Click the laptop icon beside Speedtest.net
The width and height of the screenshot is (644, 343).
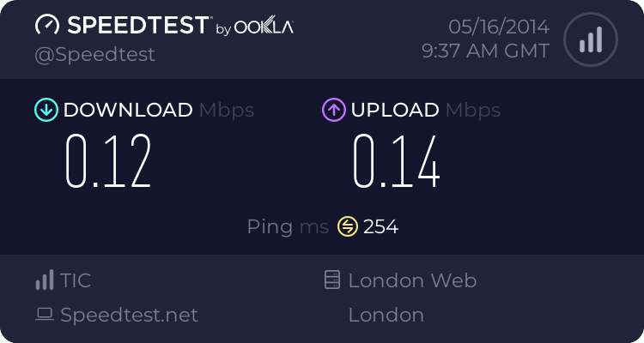[x=44, y=315]
